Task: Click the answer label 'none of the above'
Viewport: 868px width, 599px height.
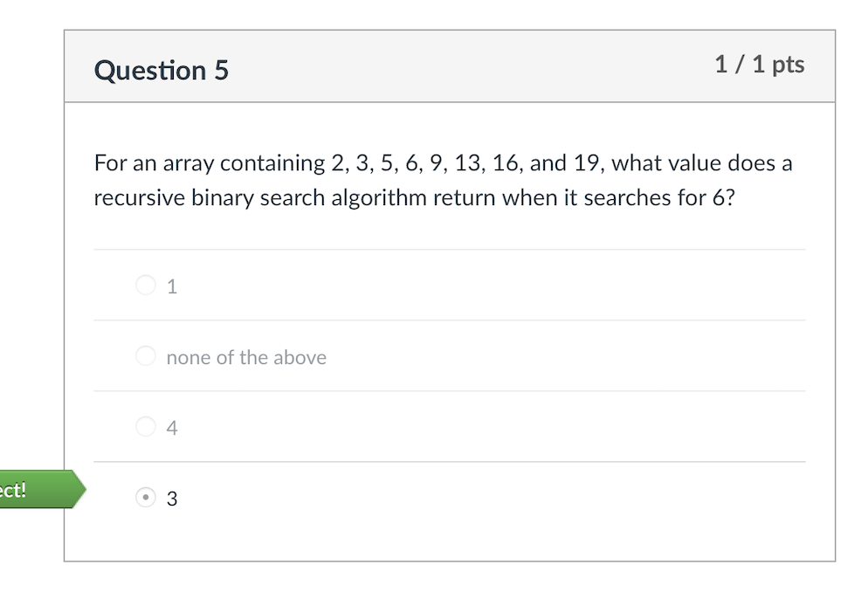Action: pos(246,356)
